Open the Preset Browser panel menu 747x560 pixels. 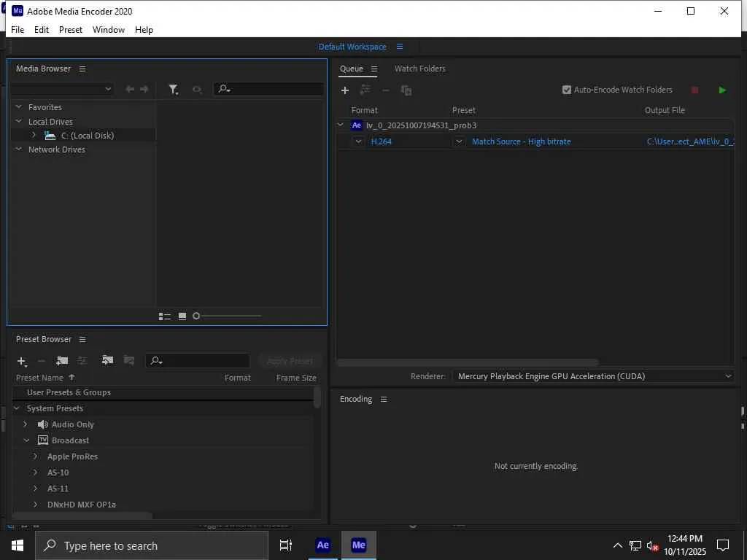coord(82,340)
